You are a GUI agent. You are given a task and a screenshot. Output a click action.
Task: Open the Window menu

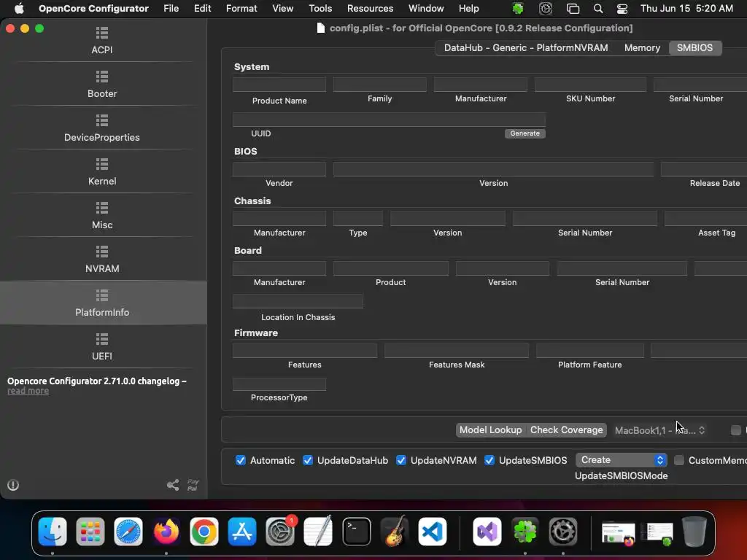[x=426, y=9]
